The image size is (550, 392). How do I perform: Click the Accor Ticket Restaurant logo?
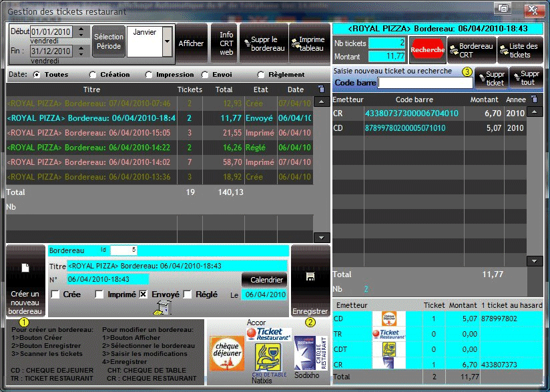(x=268, y=334)
